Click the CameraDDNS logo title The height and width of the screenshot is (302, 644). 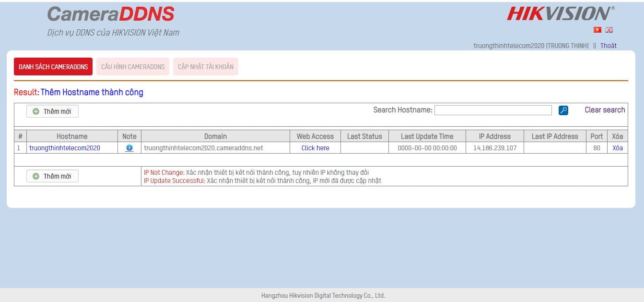tap(110, 14)
